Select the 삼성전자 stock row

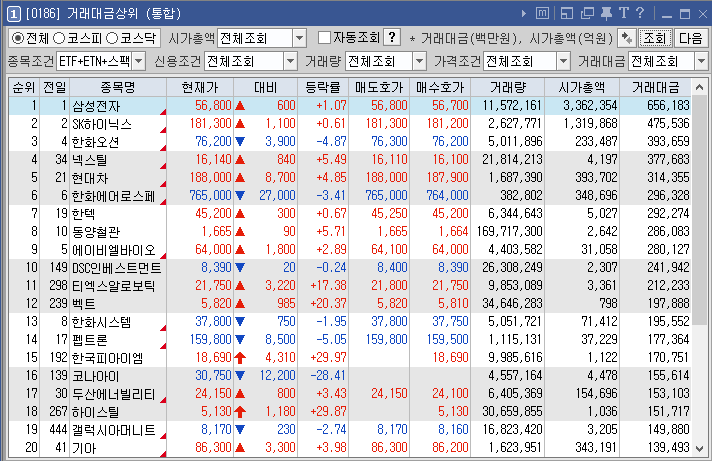click(350, 106)
